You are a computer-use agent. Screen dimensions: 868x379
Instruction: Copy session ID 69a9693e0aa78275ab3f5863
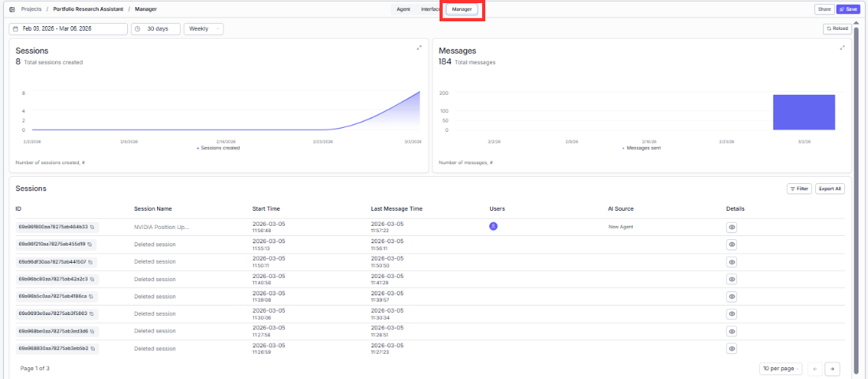[92, 313]
